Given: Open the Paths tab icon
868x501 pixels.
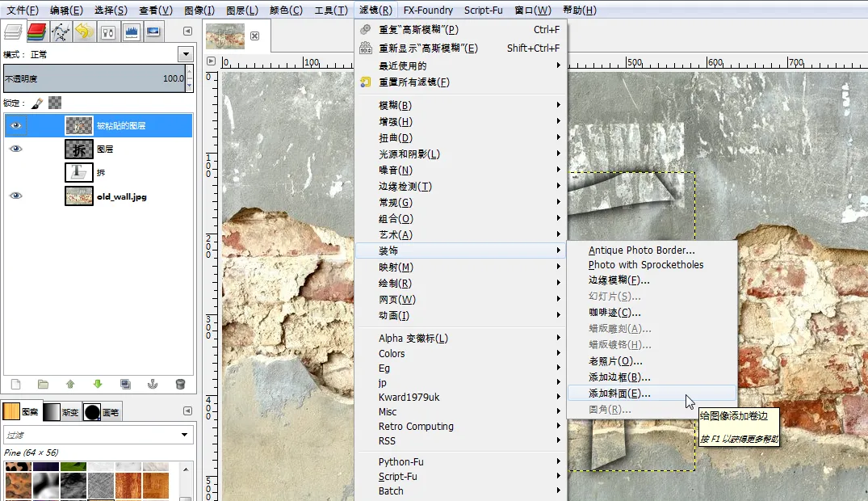Looking at the screenshot, I should (x=61, y=32).
